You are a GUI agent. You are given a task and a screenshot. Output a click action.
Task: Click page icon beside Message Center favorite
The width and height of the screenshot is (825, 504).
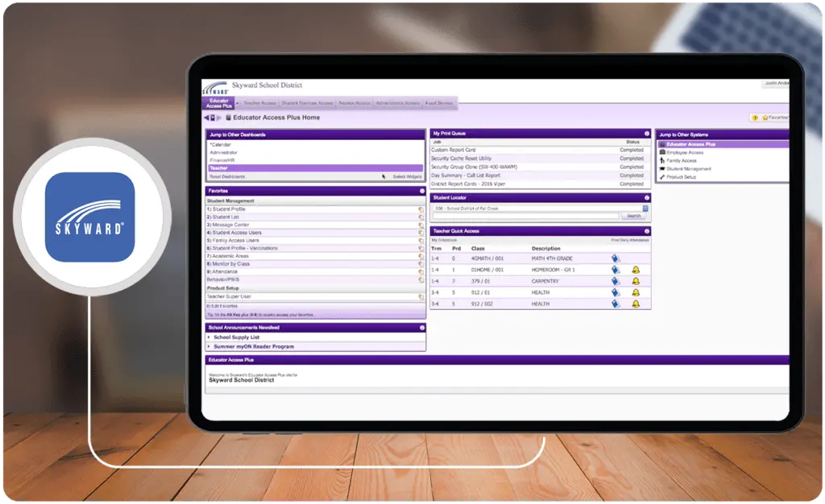(421, 225)
